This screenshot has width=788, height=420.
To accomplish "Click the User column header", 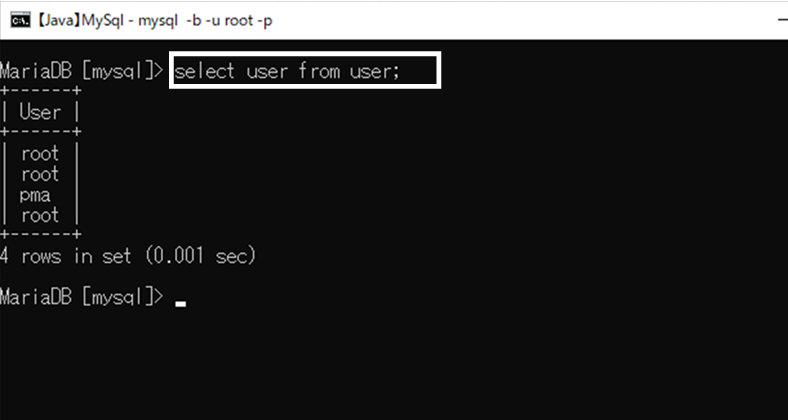I will (x=40, y=112).
